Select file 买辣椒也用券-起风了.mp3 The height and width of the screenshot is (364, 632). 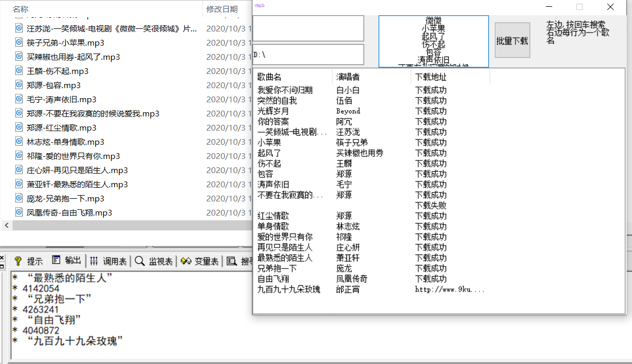pyautogui.click(x=73, y=57)
